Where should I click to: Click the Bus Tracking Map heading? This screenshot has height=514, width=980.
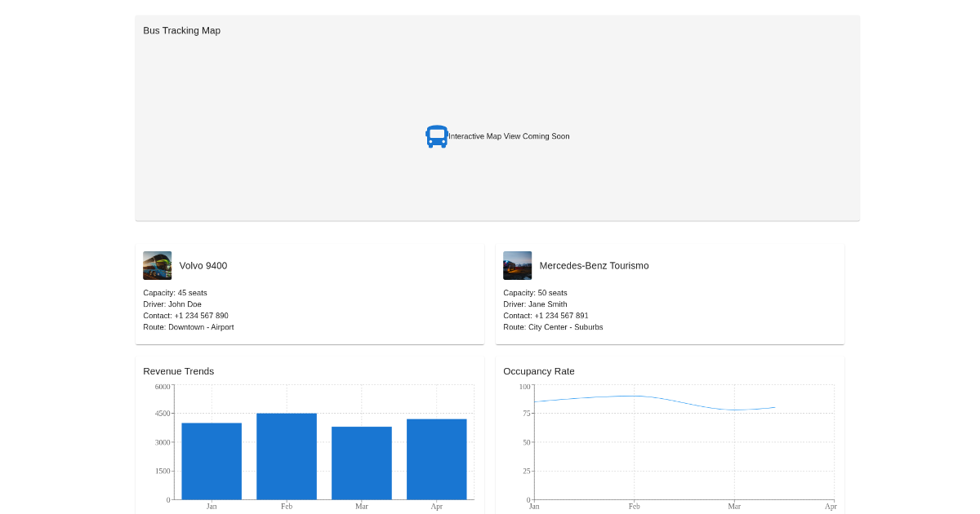pyautogui.click(x=181, y=31)
